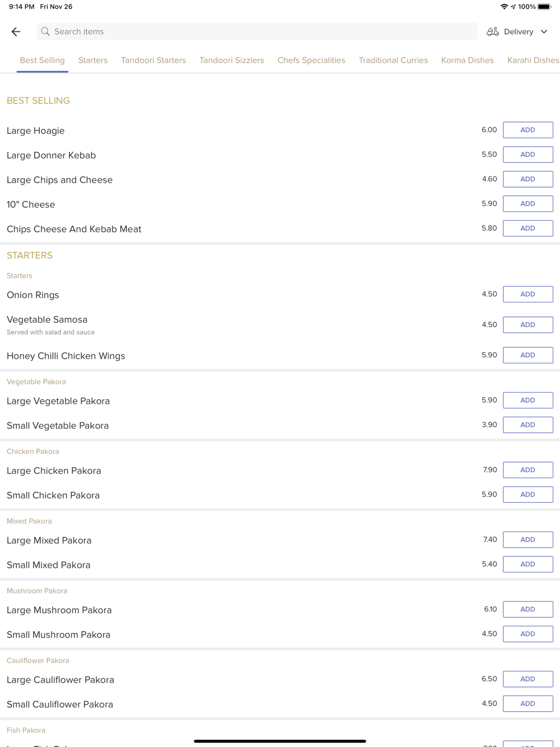
Task: Tap the battery status icon
Action: pyautogui.click(x=544, y=7)
